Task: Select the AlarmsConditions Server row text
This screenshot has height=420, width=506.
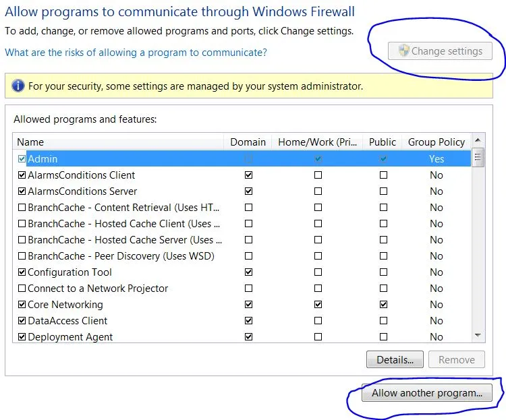Action: (x=82, y=191)
